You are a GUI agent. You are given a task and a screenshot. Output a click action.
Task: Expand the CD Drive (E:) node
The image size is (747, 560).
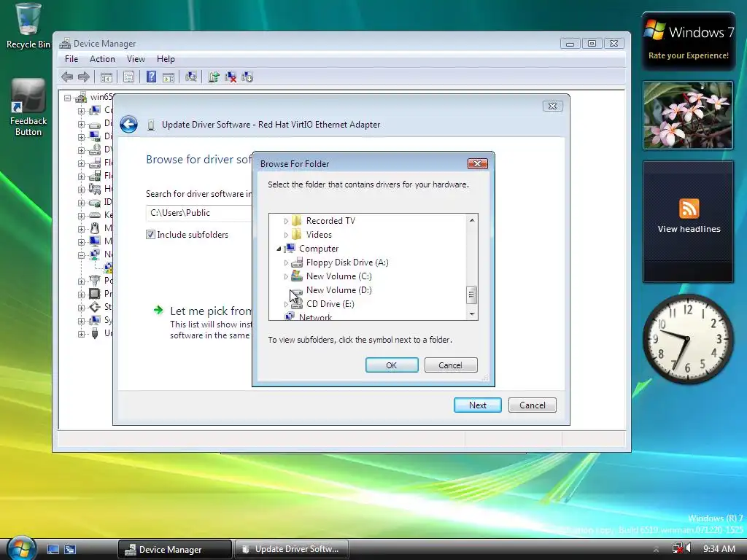tap(286, 304)
